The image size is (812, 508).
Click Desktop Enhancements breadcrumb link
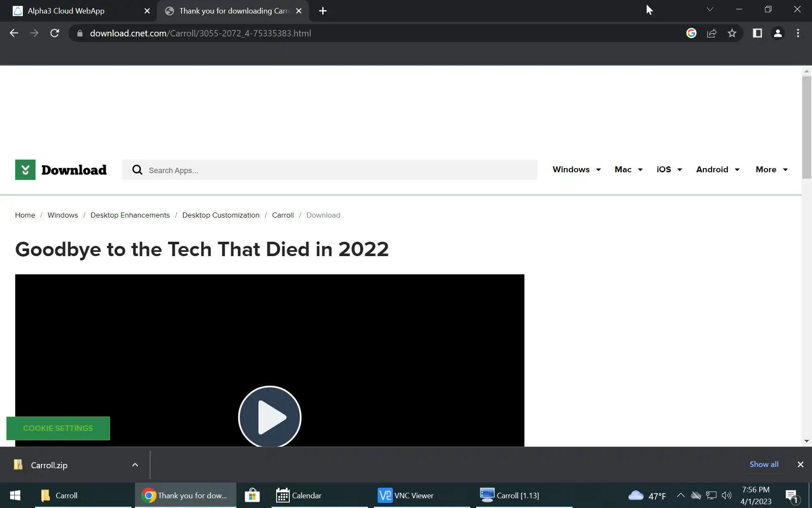(x=130, y=215)
